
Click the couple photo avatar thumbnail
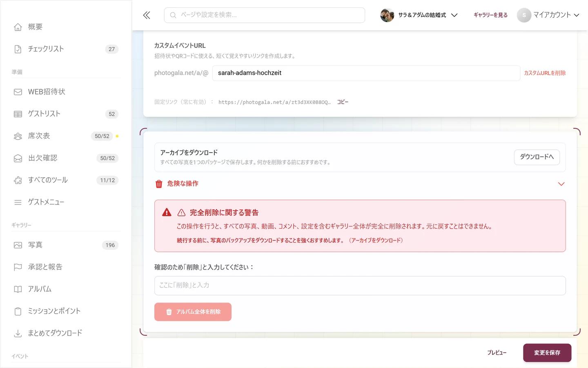387,15
